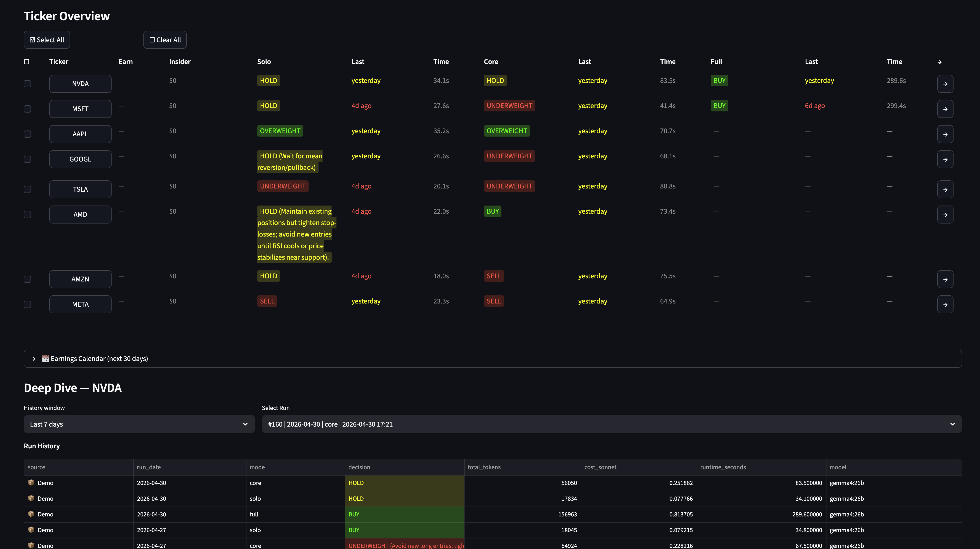Open AAPL row arrow button
980x549 pixels.
pos(945,134)
